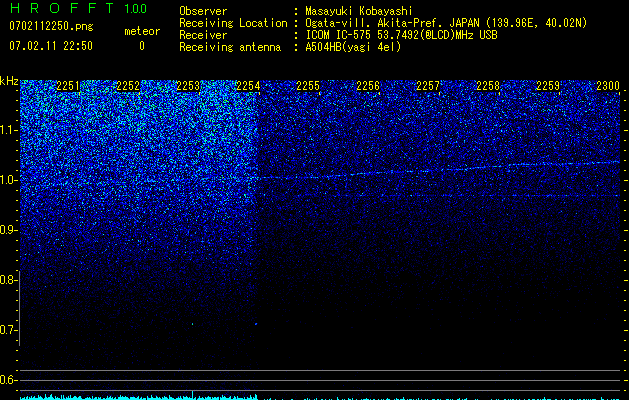Click the meteor count value 0

click(142, 46)
